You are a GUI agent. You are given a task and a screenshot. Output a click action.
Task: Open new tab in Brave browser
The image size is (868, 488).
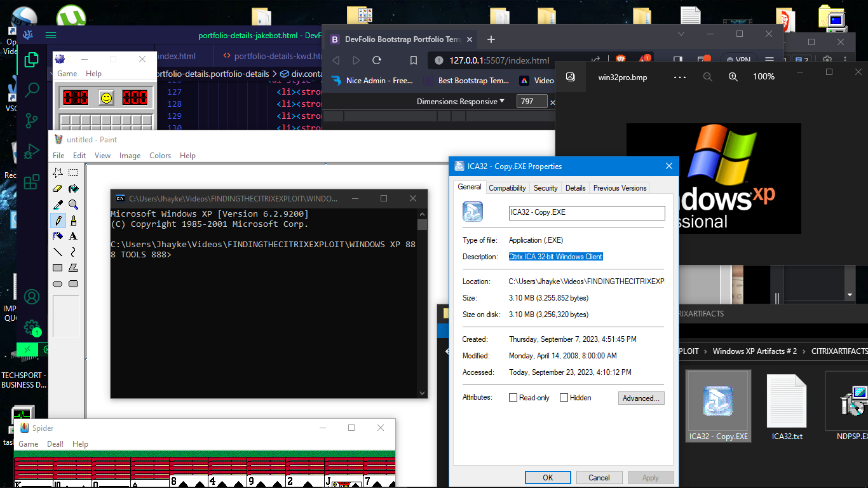(x=491, y=39)
